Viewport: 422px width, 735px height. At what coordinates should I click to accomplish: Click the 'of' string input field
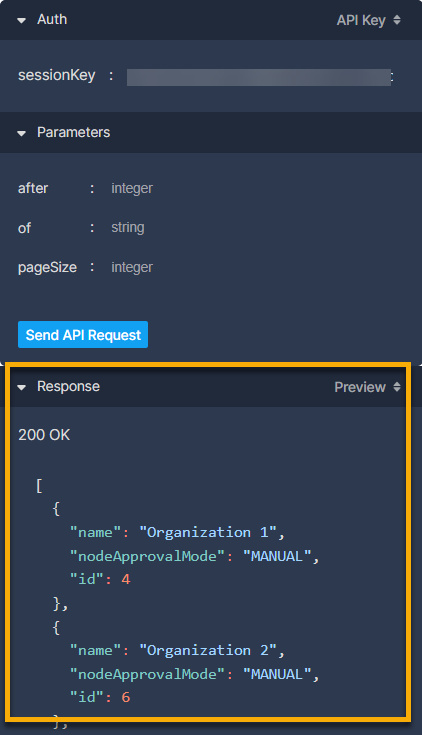pos(128,228)
